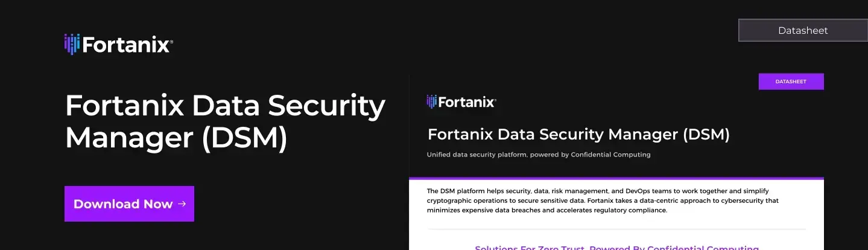Click the subtitle "Unified data security platform"
This screenshot has height=250, width=868.
477,155
